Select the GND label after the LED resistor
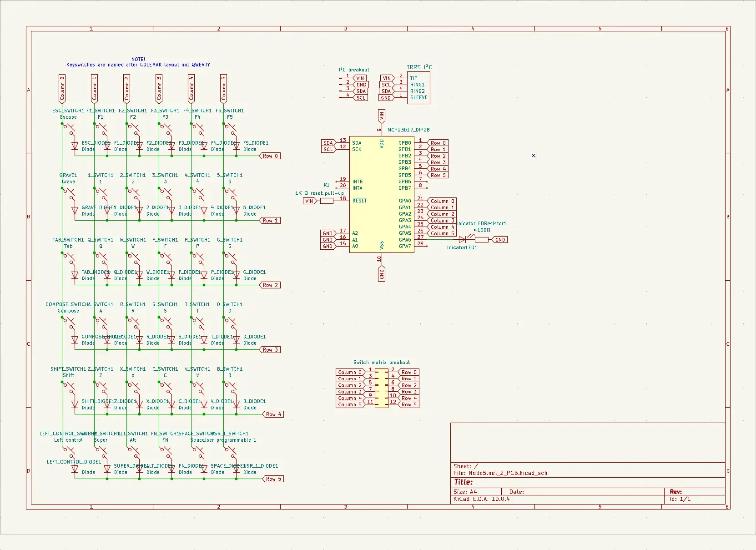 point(500,240)
